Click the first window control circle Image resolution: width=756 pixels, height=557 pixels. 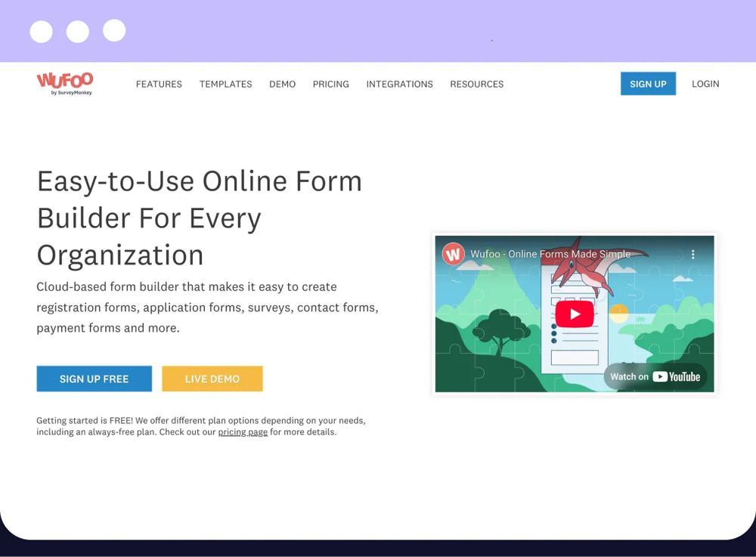(x=42, y=31)
